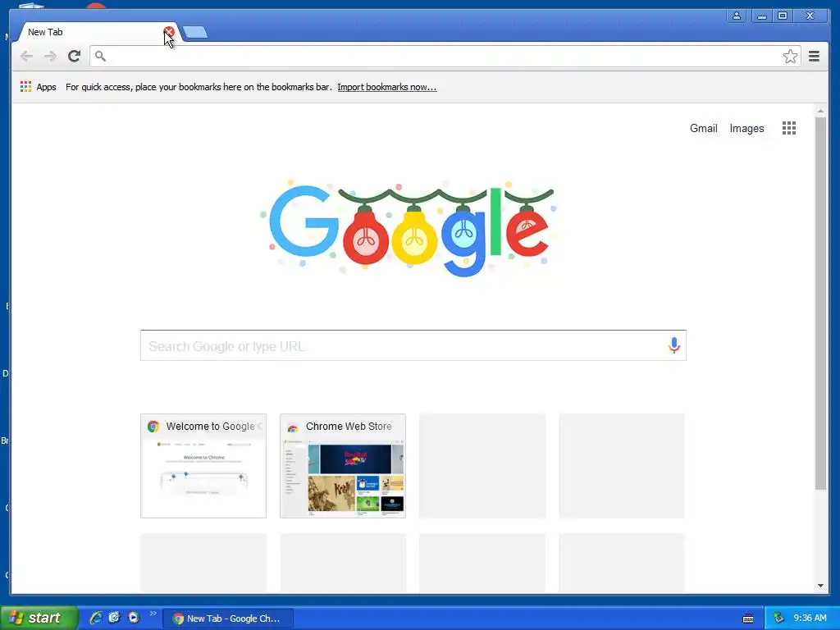Image resolution: width=840 pixels, height=630 pixels.
Task: Open the Windows start menu
Action: (39, 618)
